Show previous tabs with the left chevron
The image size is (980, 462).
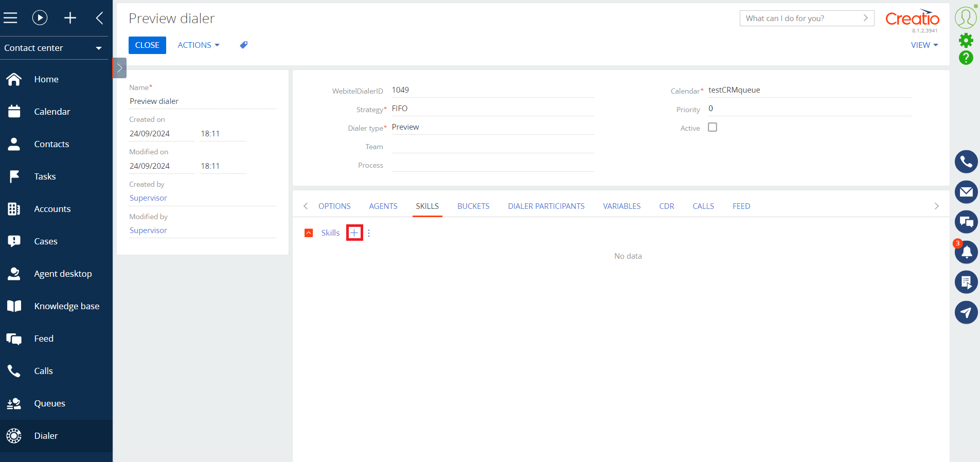306,206
